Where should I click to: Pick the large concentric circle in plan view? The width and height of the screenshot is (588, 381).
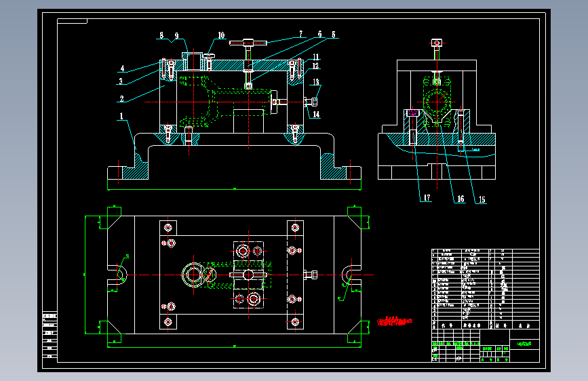[193, 275]
